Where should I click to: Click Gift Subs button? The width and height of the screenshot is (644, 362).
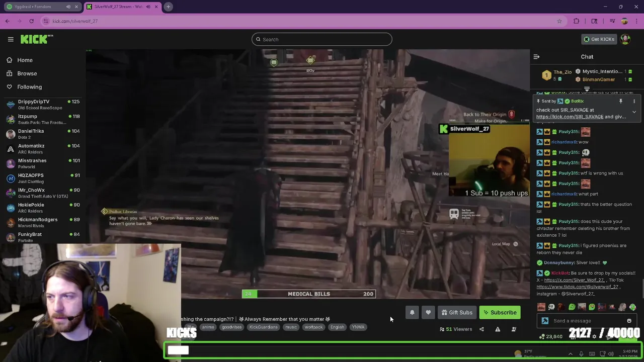(457, 312)
